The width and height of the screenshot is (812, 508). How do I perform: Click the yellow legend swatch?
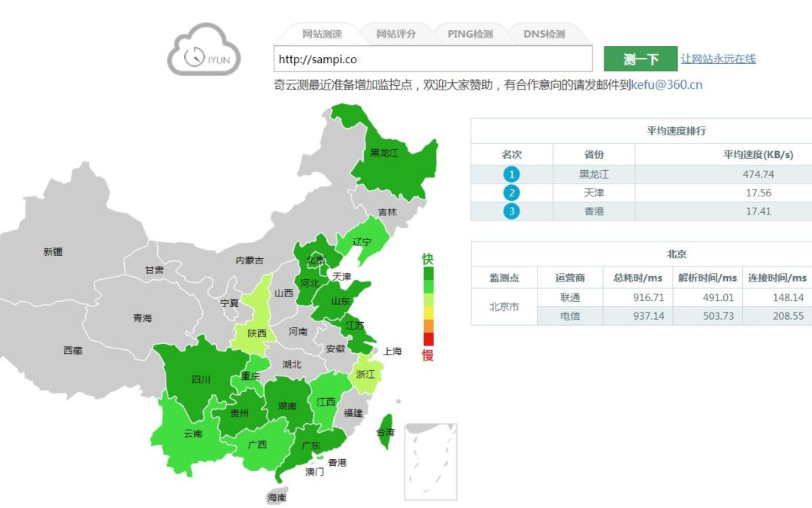point(429,312)
